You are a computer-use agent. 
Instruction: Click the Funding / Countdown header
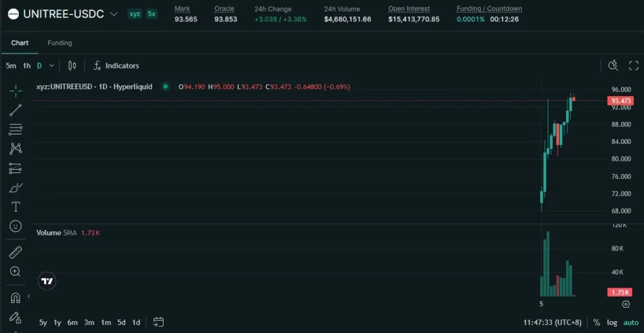489,9
